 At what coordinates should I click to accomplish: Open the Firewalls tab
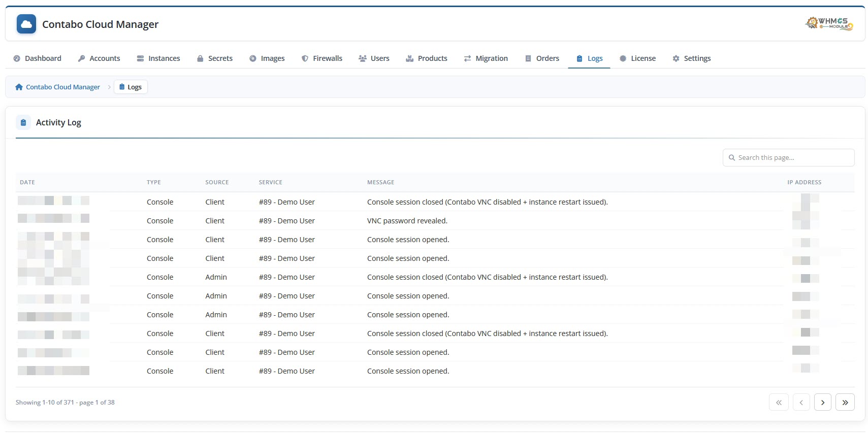point(322,58)
